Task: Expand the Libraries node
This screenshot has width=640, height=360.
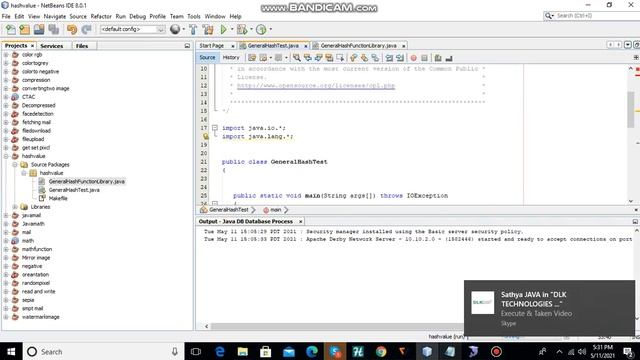Action: point(15,207)
